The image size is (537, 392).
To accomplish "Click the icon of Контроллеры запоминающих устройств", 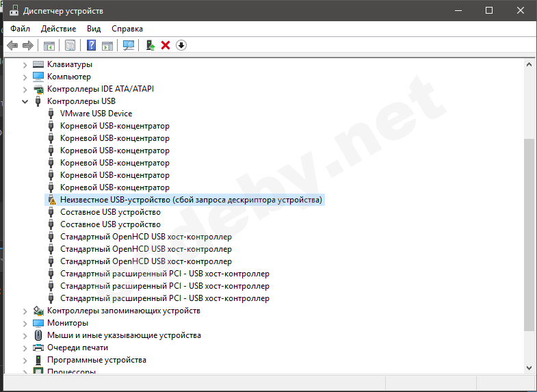I will [x=38, y=311].
